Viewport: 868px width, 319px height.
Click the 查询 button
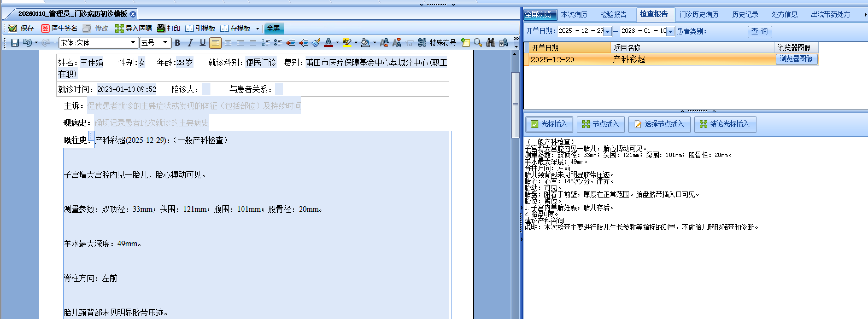(759, 31)
